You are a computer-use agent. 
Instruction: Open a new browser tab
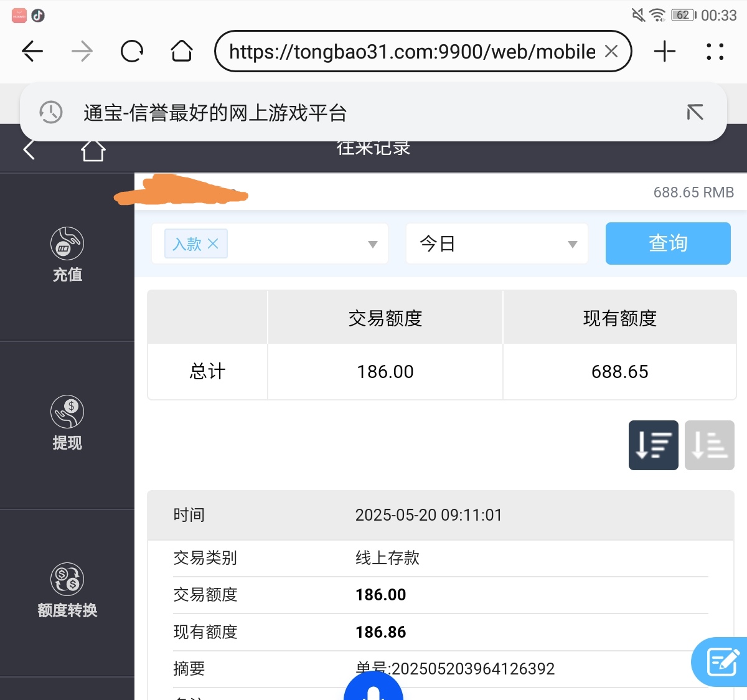[x=665, y=51]
